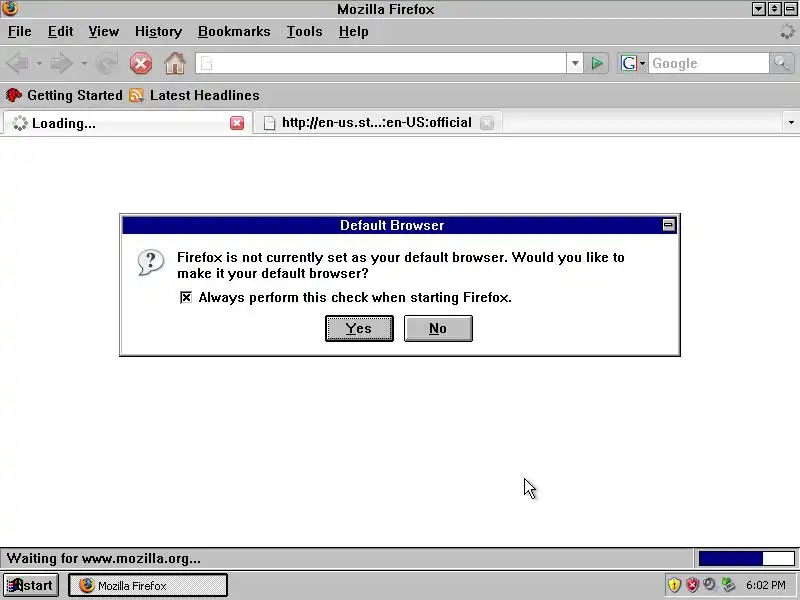Open the Help menu

point(354,32)
